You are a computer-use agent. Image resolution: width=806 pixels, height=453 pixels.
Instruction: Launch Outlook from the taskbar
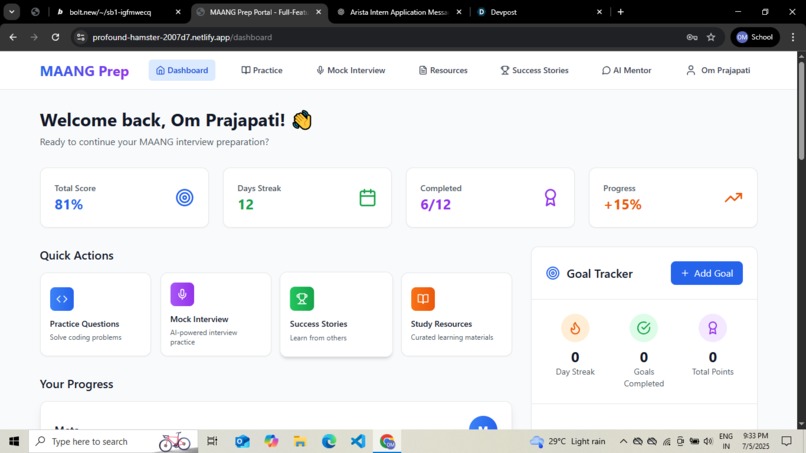point(242,441)
